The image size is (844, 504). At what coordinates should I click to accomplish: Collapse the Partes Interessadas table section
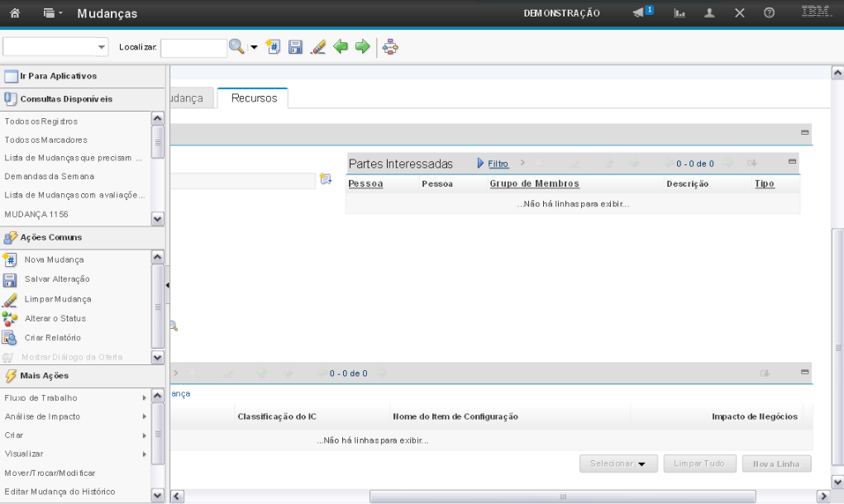click(792, 163)
